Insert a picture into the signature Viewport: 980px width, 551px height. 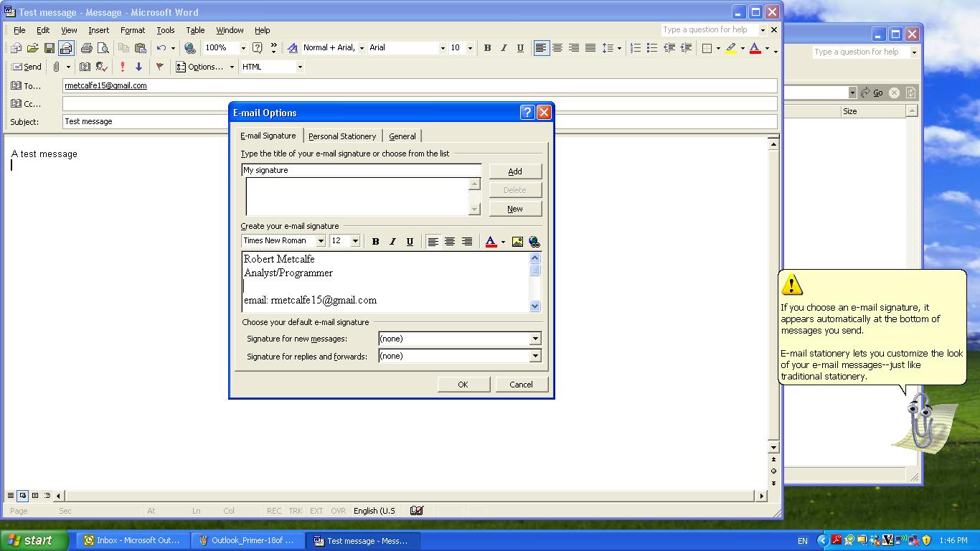pos(517,242)
